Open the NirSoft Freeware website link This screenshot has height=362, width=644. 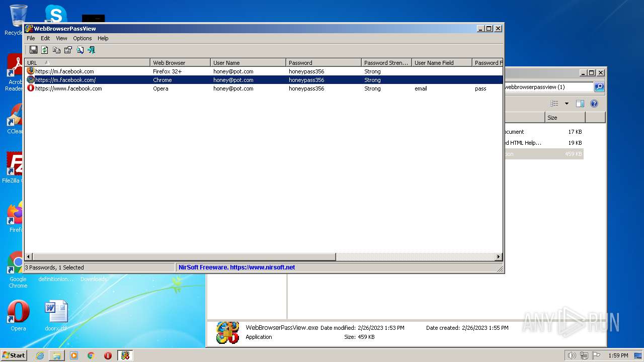pos(236,267)
